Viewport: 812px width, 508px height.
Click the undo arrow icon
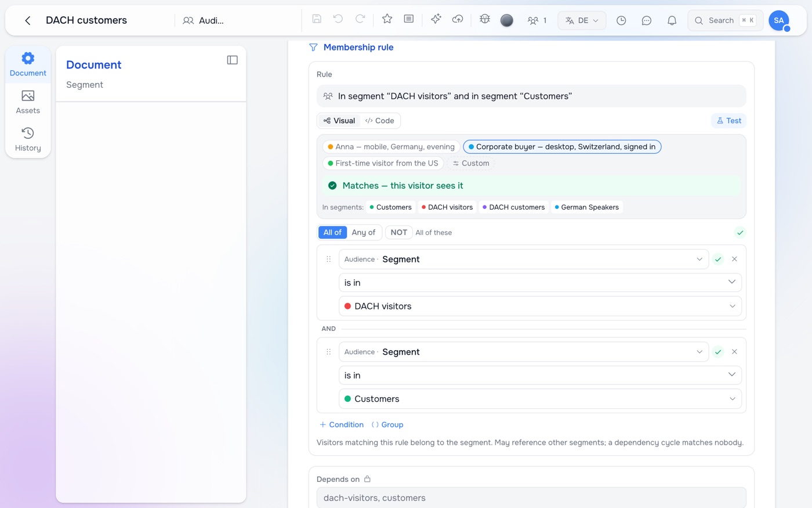[x=338, y=19]
